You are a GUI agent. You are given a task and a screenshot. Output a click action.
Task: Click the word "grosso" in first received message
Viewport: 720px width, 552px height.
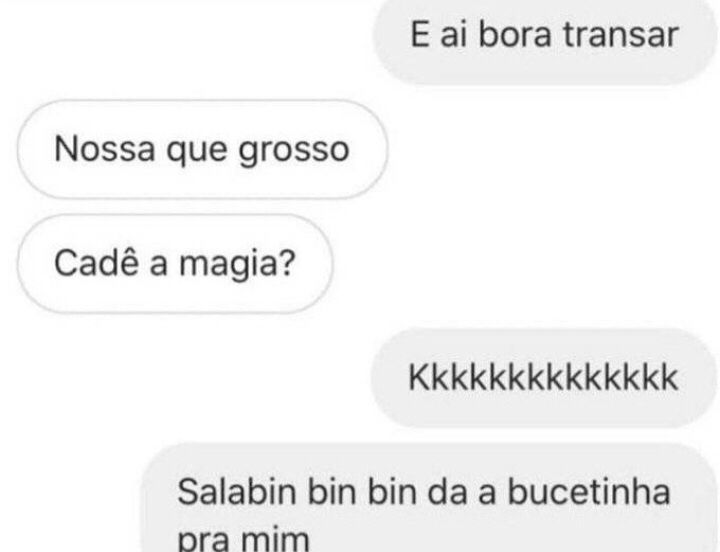point(294,151)
